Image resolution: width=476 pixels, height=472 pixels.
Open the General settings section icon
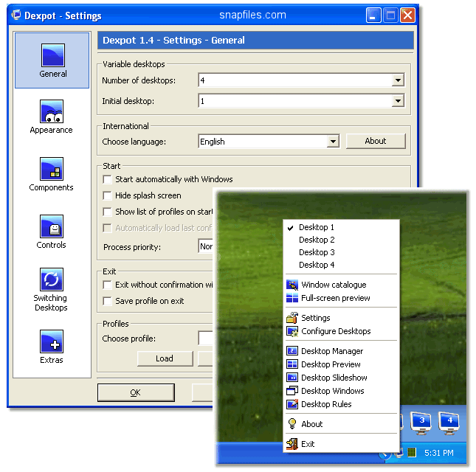[53, 55]
